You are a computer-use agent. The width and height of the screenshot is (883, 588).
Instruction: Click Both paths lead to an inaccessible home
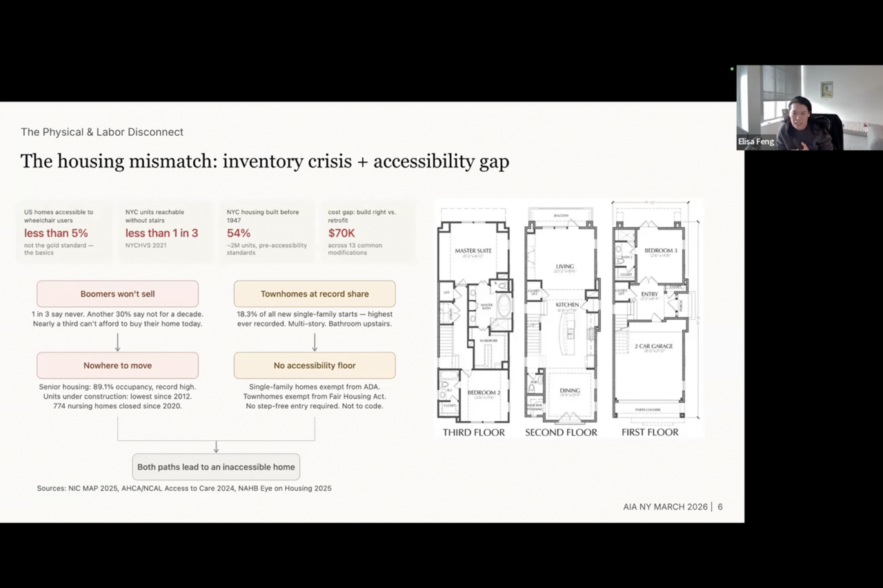[x=216, y=467]
